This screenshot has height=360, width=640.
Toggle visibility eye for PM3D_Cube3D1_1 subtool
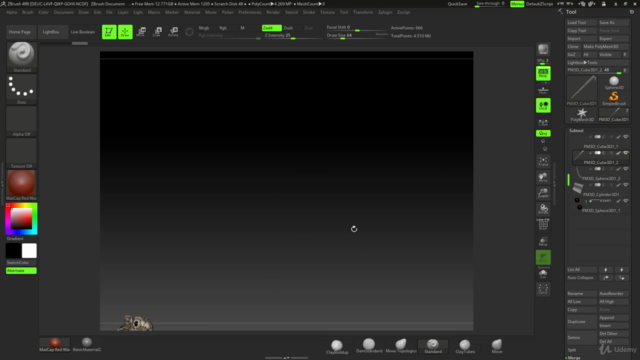625,137
